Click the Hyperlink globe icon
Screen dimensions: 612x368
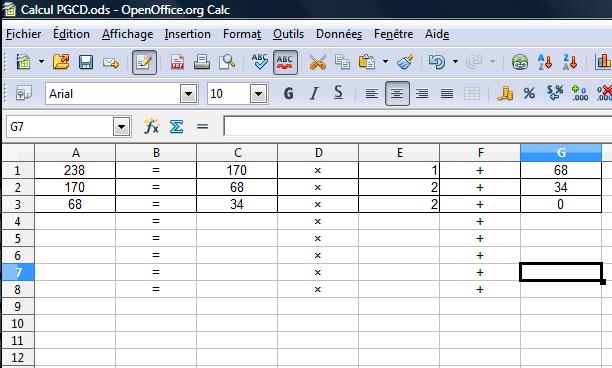(x=520, y=62)
